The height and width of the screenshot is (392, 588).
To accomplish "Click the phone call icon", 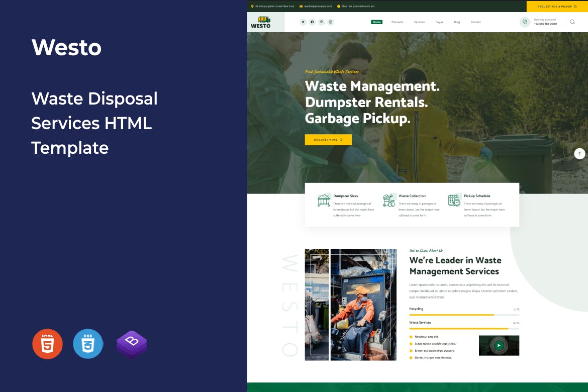I will [525, 22].
